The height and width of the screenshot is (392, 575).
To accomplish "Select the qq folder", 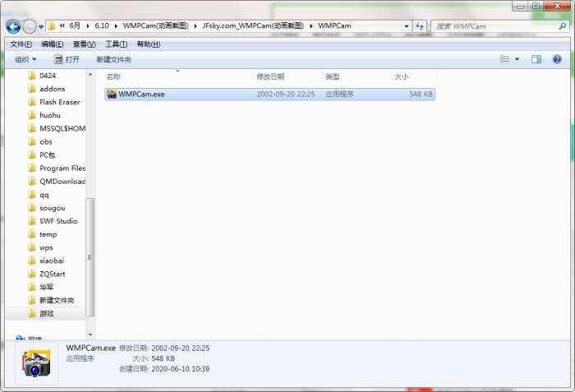I will (44, 195).
